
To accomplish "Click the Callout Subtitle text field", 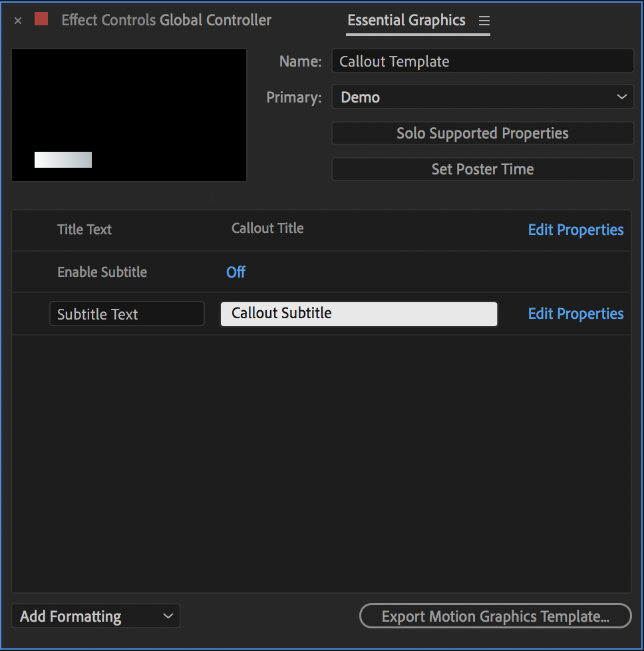I will [359, 314].
